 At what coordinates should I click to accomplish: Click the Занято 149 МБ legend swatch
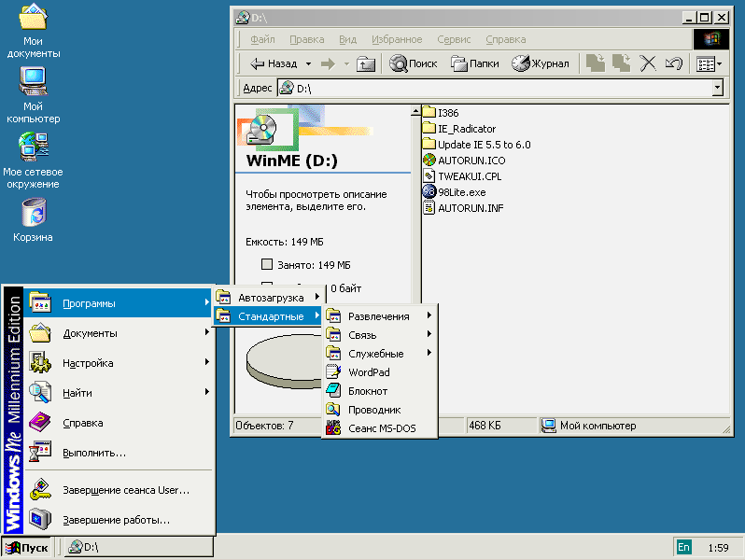click(267, 264)
